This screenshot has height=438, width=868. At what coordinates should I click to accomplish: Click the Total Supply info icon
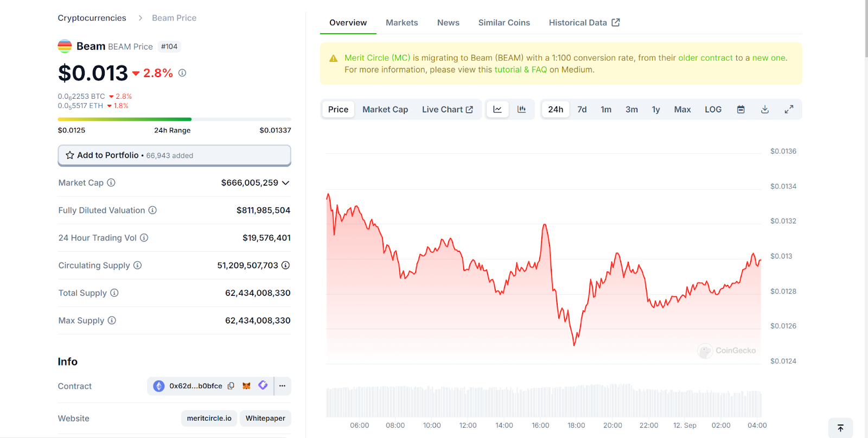(114, 293)
